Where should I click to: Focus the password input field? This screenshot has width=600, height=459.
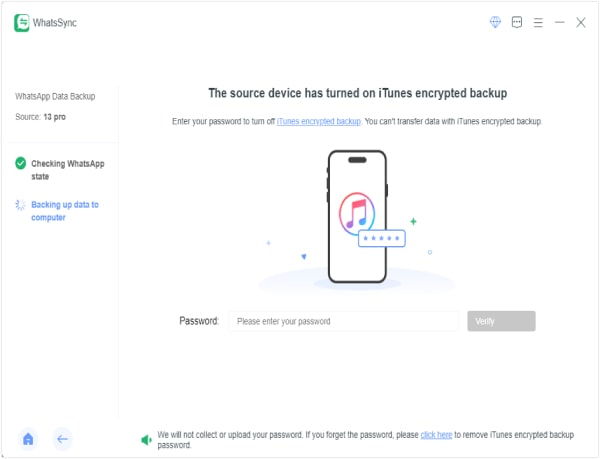point(343,321)
